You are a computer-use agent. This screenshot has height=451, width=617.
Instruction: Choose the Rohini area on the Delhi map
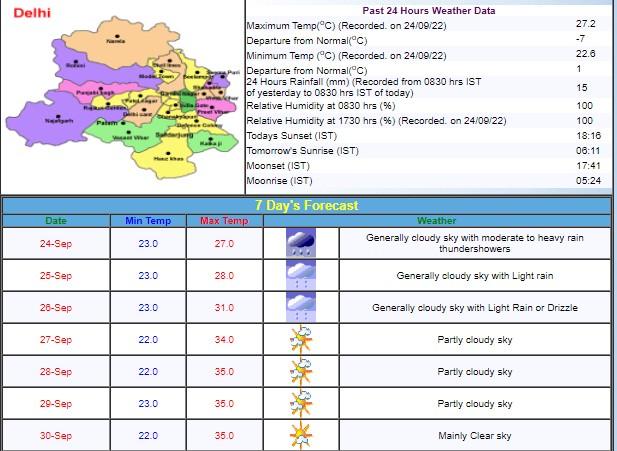tap(75, 64)
